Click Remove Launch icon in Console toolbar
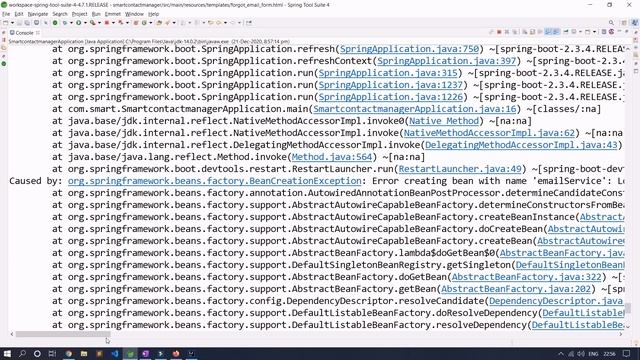Viewport: 640px width, 360px height. tap(507, 32)
